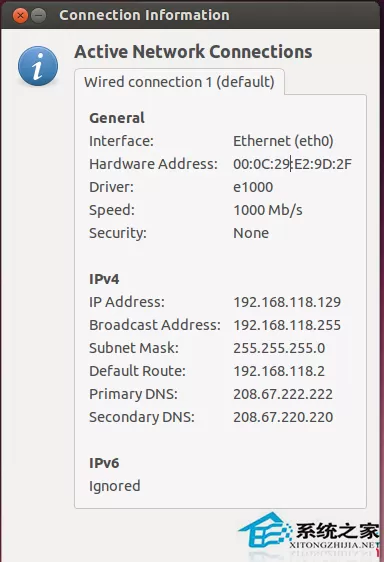Click the primary DNS 208.67.222.222
384x562 pixels.
283,394
